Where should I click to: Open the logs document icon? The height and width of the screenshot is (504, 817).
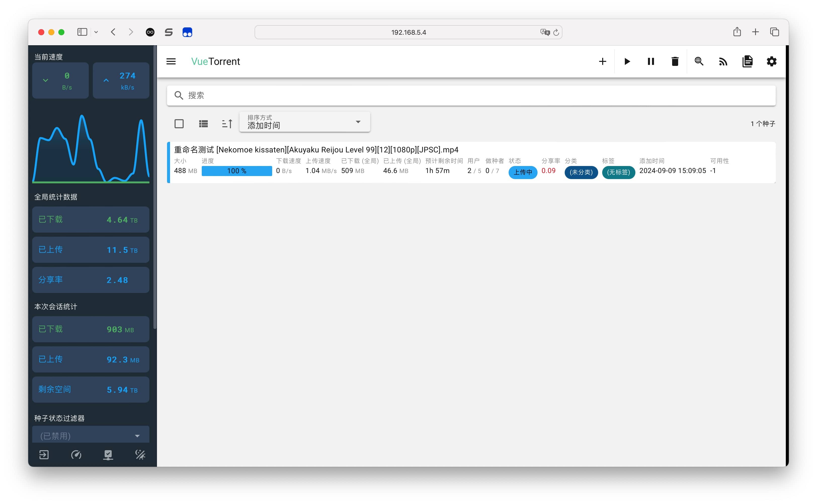(x=747, y=61)
